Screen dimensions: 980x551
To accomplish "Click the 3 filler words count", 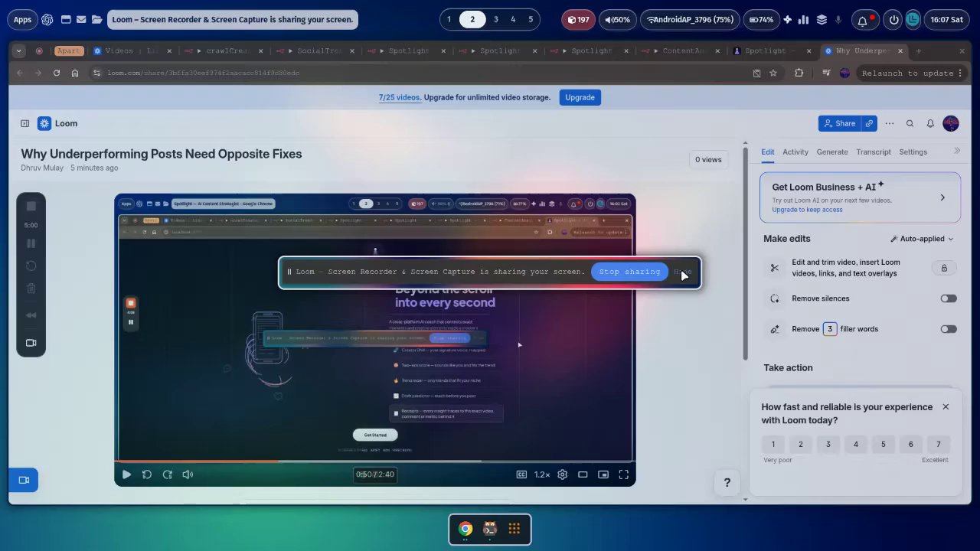I will [x=829, y=329].
